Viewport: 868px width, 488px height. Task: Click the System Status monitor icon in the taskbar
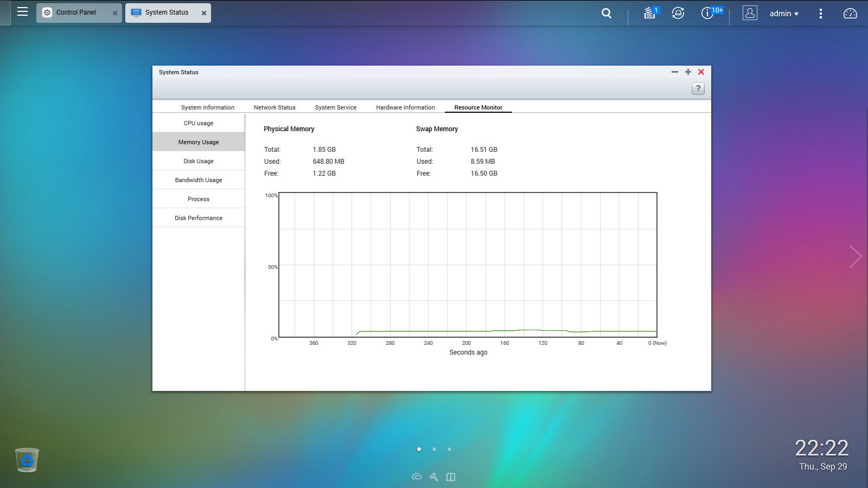pyautogui.click(x=136, y=12)
